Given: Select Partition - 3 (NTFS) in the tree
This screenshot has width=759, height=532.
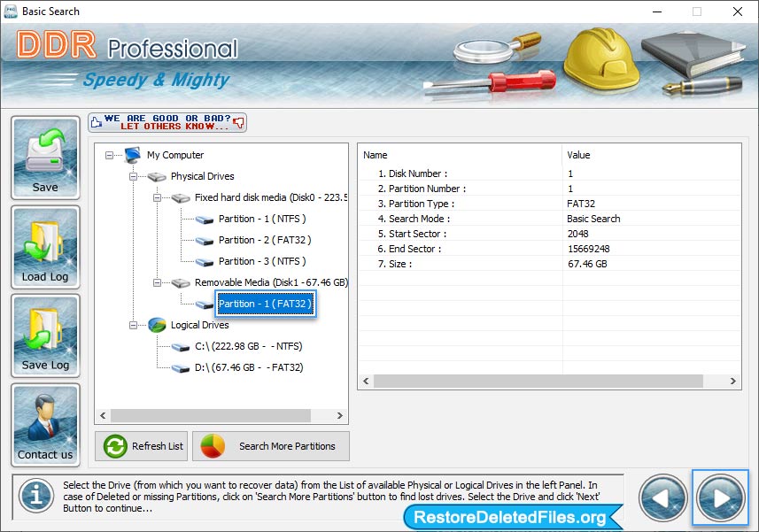Looking at the screenshot, I should coord(262,261).
